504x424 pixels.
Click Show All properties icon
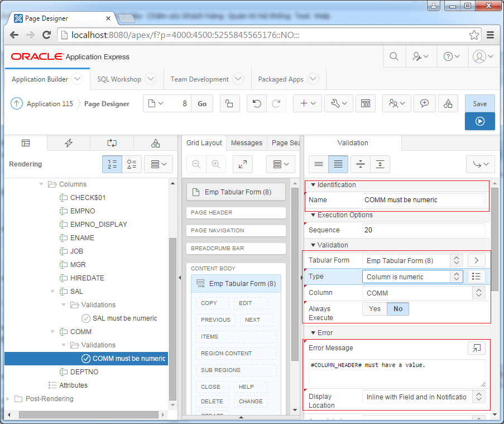point(338,164)
